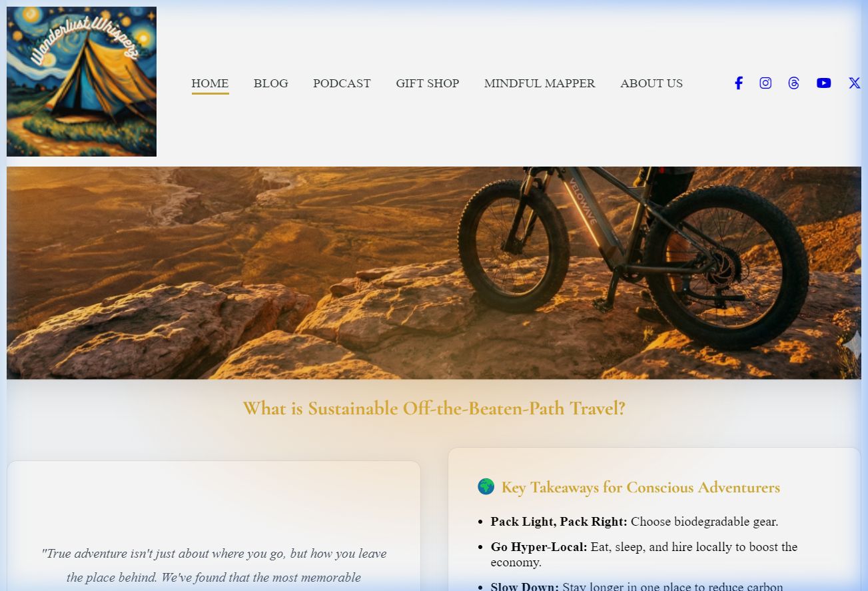Open the GIFT SHOP page
Screen dimensions: 868x591
click(427, 83)
